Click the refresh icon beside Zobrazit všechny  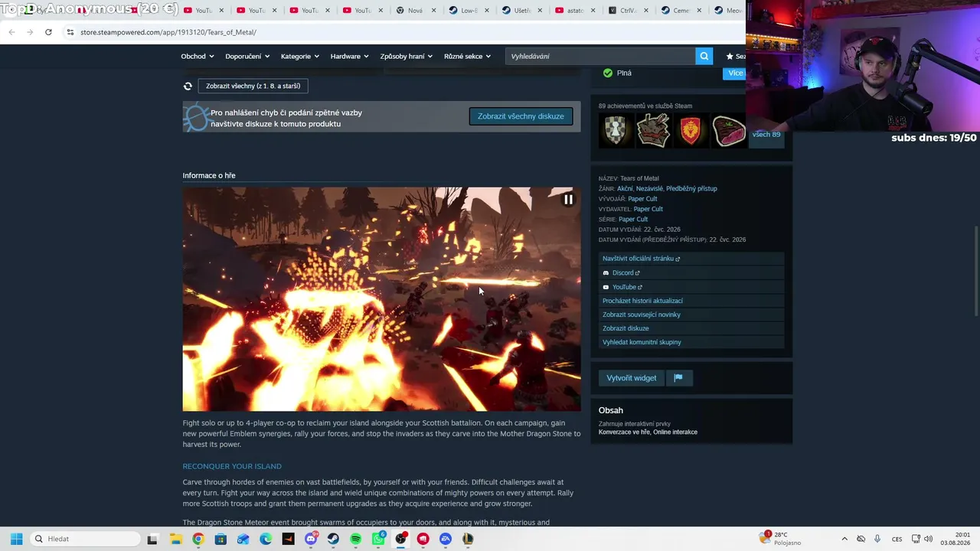pos(188,86)
